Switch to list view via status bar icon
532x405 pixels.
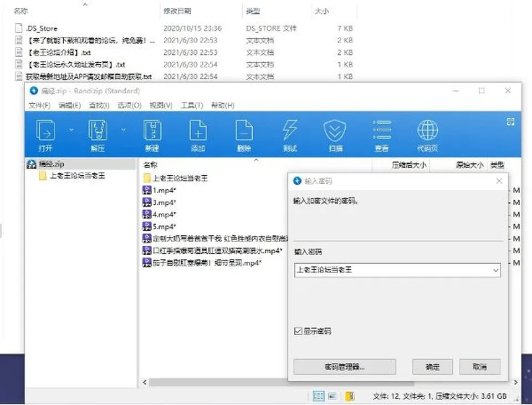332,396
